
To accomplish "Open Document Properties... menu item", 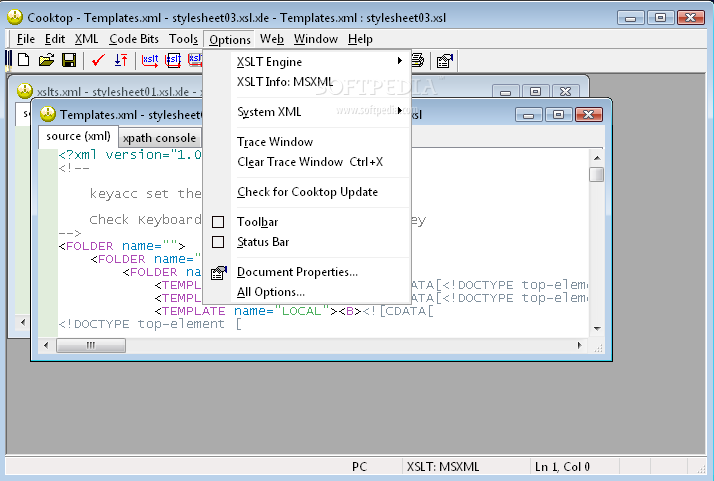I will pos(307,272).
